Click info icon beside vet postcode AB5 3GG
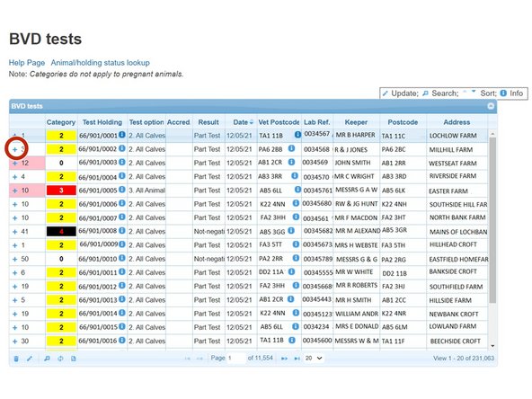The width and height of the screenshot is (532, 399). coord(291,231)
